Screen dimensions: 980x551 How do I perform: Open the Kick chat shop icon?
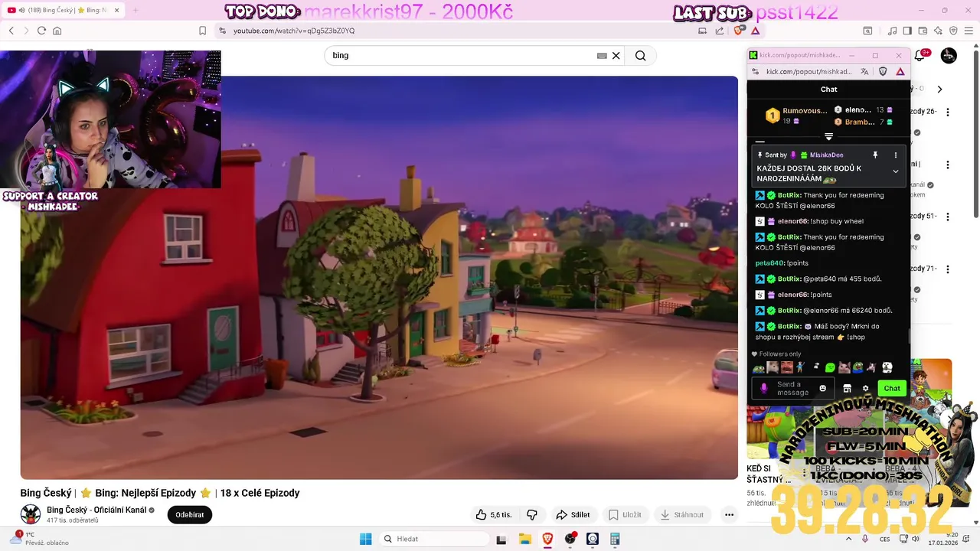tap(847, 388)
